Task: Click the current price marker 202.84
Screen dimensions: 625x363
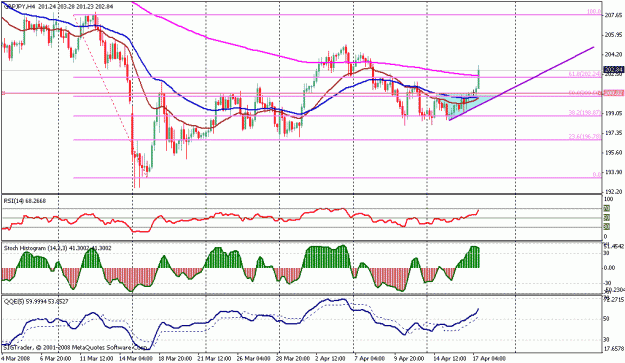Action: tap(613, 69)
